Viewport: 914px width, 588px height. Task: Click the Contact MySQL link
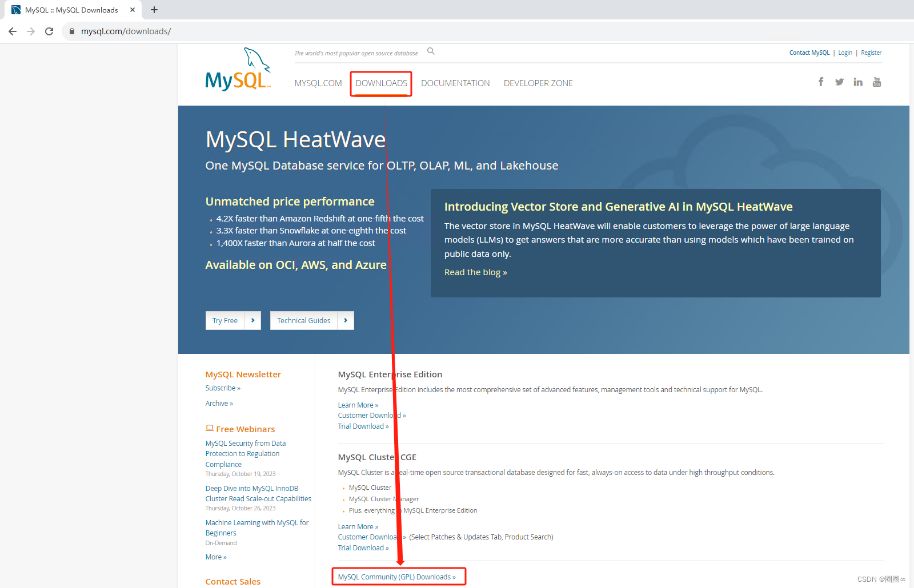pos(809,53)
